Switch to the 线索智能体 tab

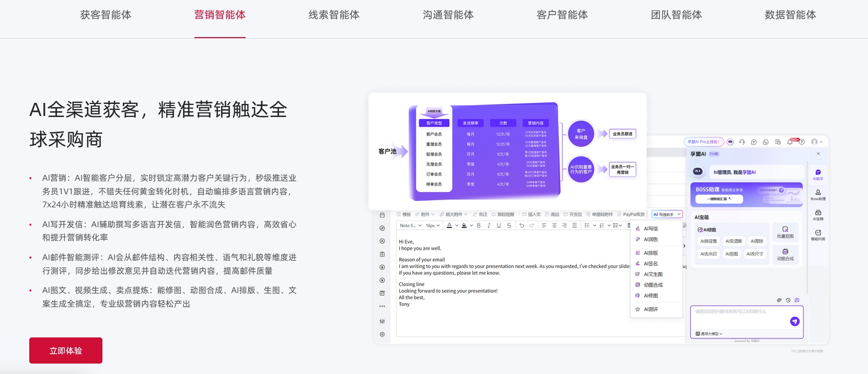(334, 15)
